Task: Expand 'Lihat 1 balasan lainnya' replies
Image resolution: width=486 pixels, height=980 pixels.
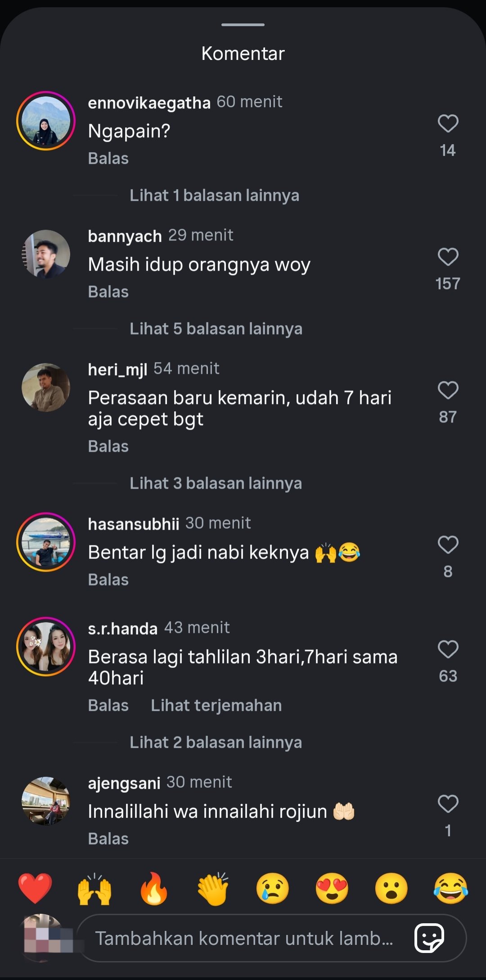Action: tap(214, 195)
